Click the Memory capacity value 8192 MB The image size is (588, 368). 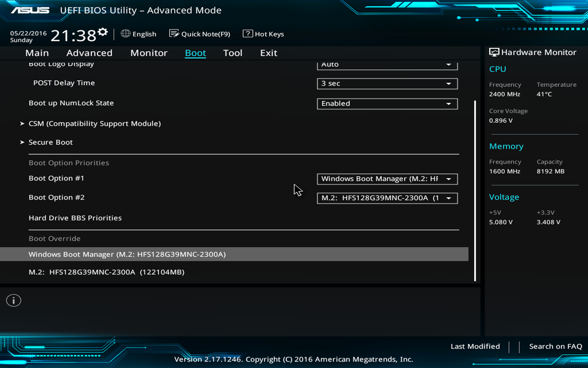(551, 171)
